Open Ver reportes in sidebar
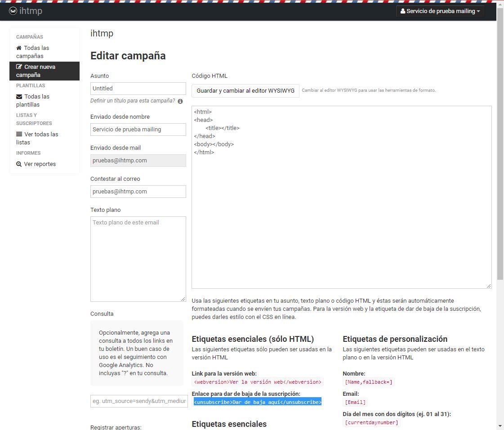 (45, 164)
